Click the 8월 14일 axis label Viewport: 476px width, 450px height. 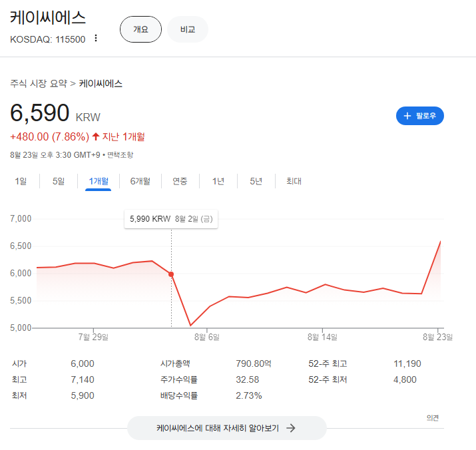point(322,337)
